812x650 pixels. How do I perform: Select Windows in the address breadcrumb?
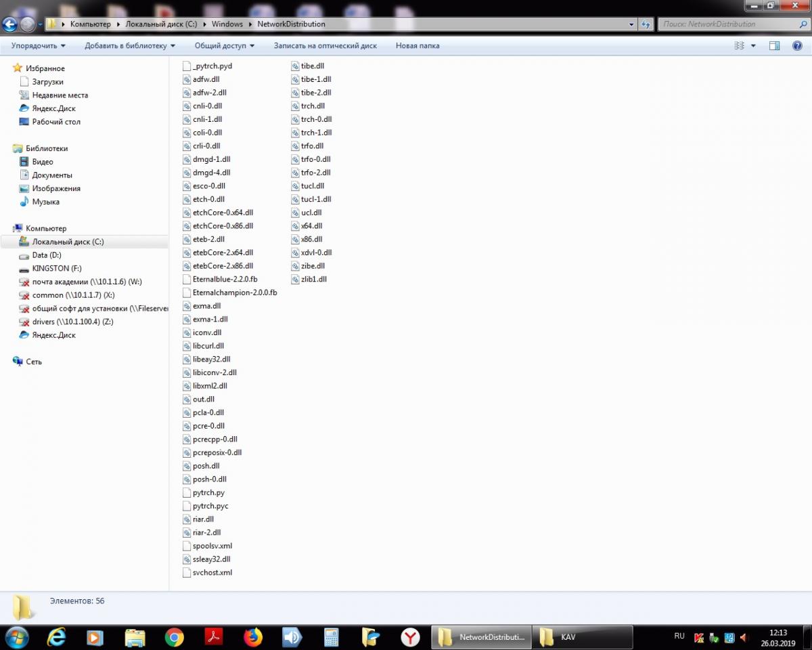(x=227, y=24)
